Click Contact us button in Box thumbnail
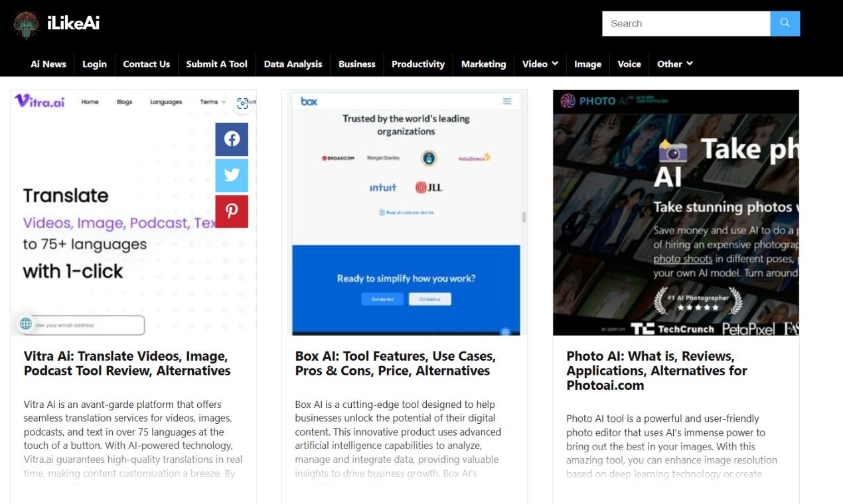Image resolution: width=843 pixels, height=504 pixels. coord(429,299)
